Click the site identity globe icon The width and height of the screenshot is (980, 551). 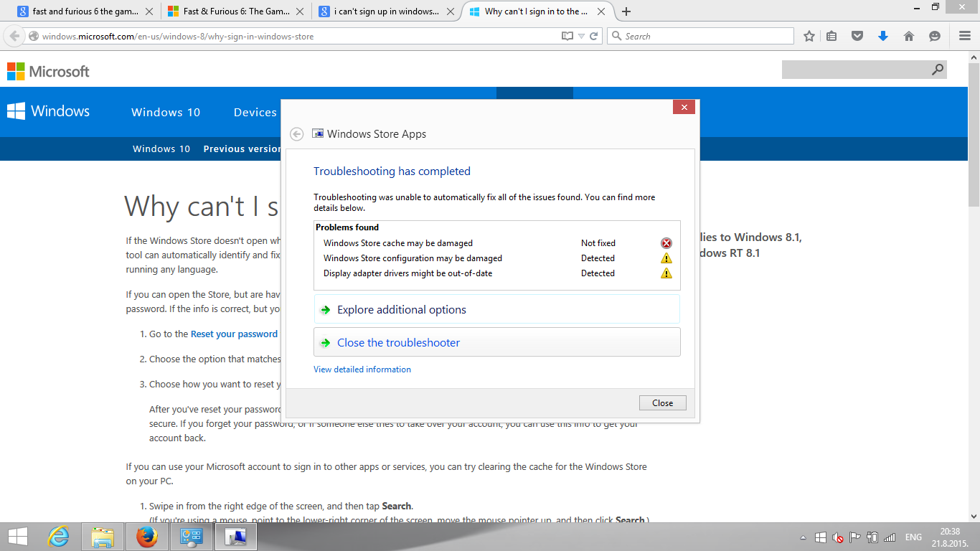coord(34,37)
